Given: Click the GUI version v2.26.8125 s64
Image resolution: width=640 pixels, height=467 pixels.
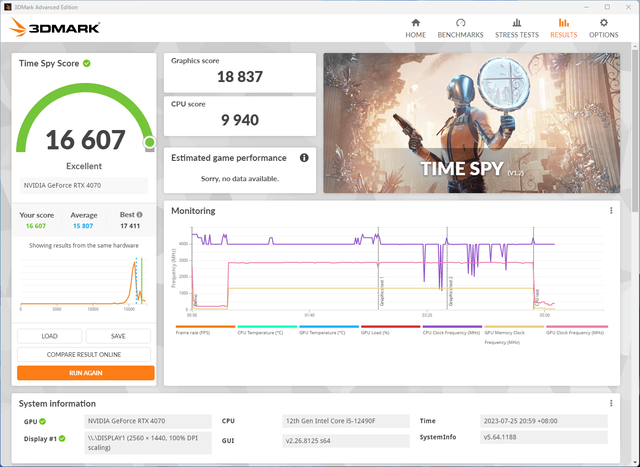Looking at the screenshot, I should point(346,440).
